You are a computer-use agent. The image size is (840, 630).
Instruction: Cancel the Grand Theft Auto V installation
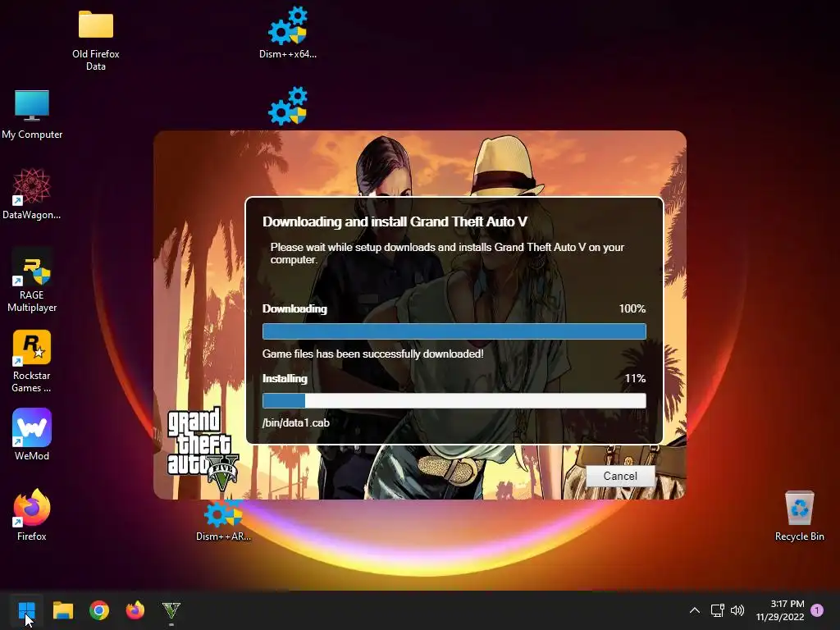[620, 476]
